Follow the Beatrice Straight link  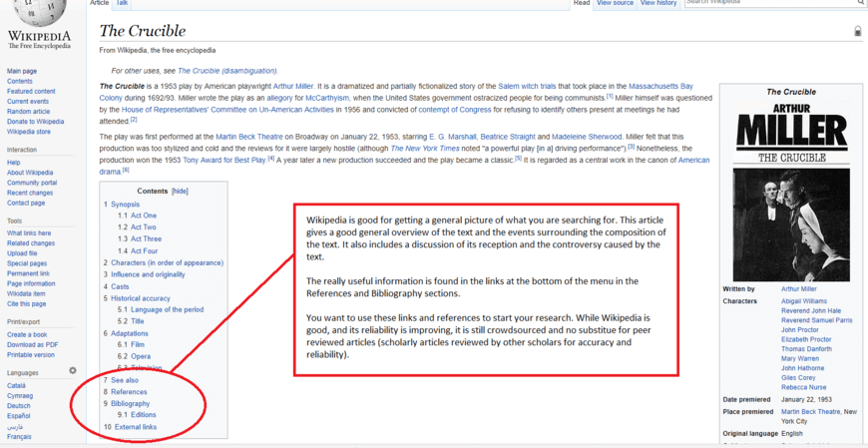(508, 137)
